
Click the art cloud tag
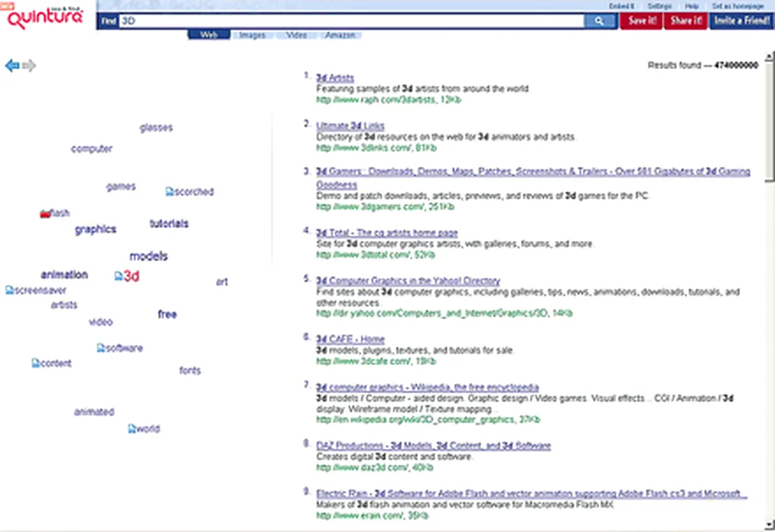point(222,282)
